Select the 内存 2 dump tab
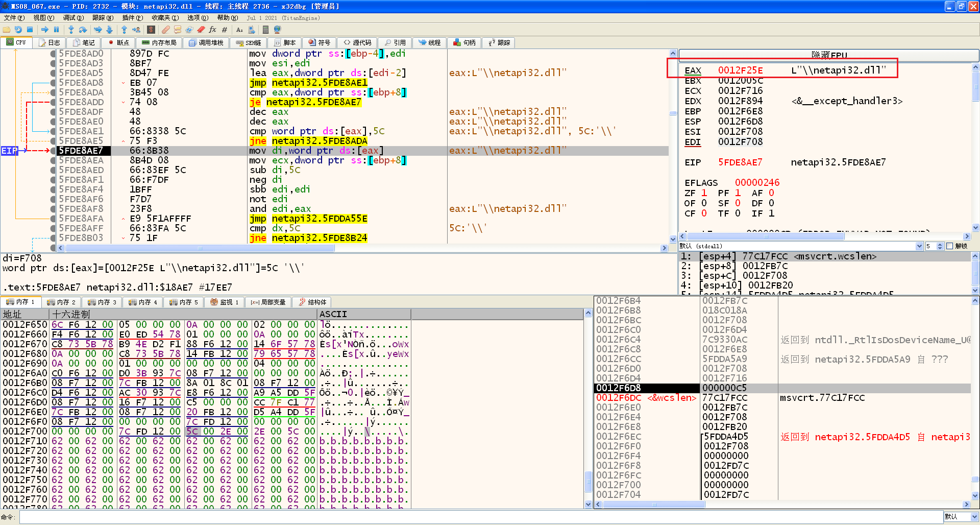980x525 pixels. tap(61, 302)
